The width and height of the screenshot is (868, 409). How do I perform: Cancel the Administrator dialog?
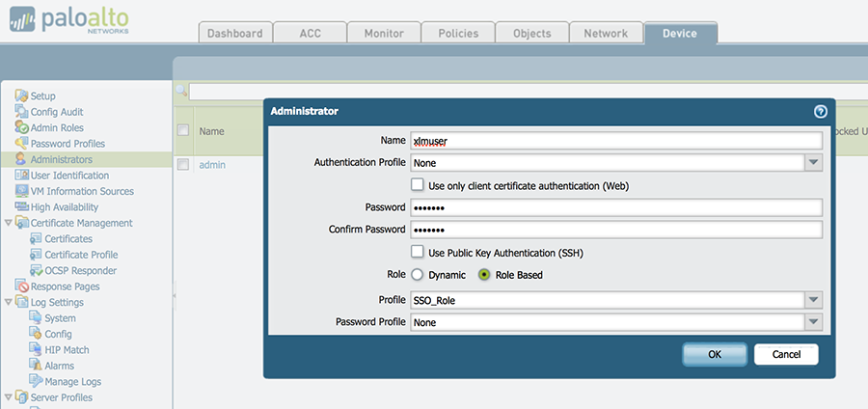pos(785,354)
